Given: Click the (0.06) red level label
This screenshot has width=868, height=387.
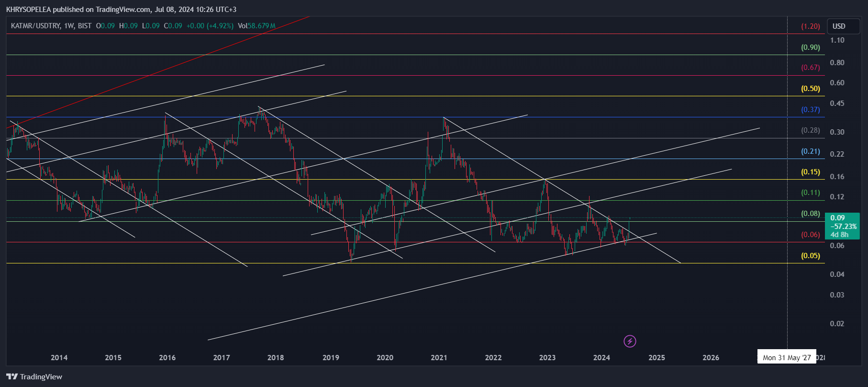Looking at the screenshot, I should [811, 235].
